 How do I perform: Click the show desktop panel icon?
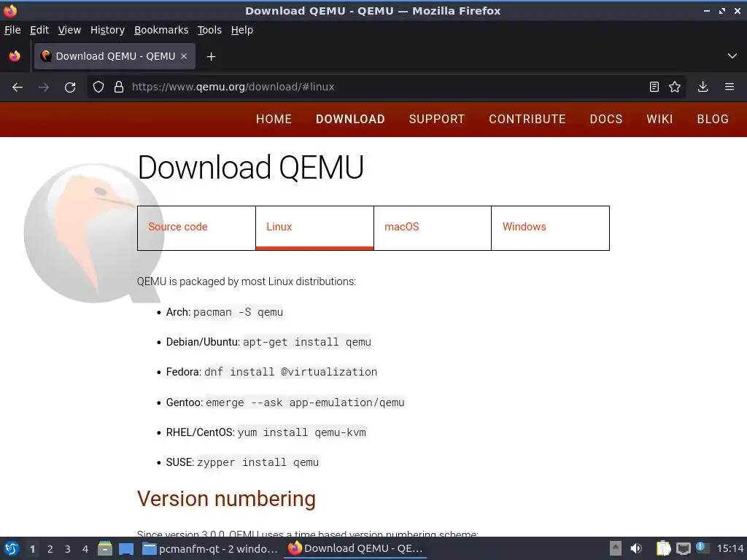[x=126, y=548]
